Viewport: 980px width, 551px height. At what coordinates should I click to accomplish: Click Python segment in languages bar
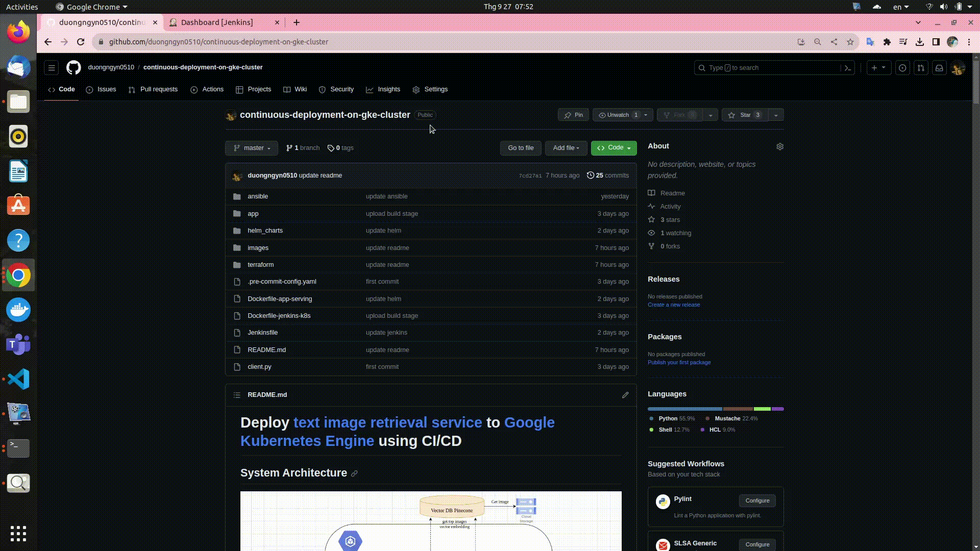pyautogui.click(x=684, y=409)
